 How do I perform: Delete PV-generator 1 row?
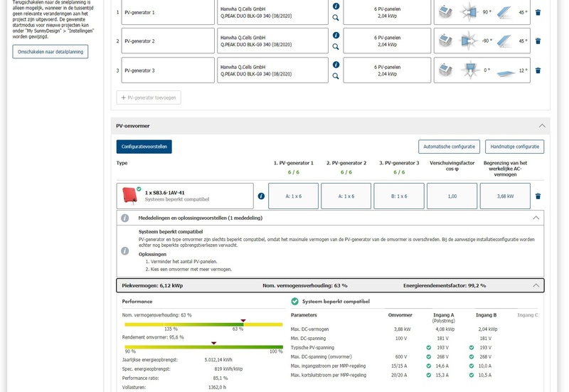click(538, 12)
